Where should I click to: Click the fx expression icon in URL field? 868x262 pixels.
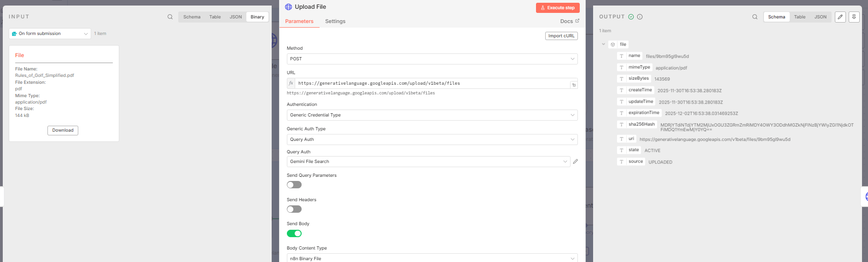coord(291,83)
